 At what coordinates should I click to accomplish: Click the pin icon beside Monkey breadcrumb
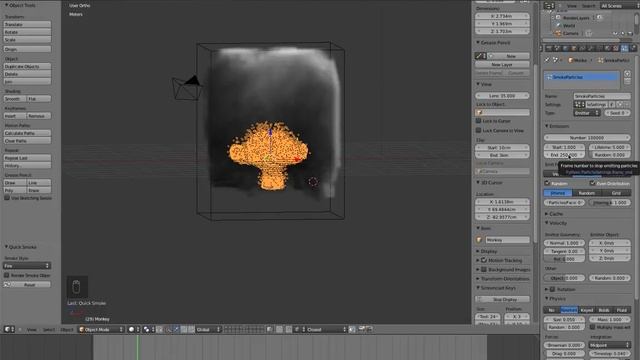point(547,60)
